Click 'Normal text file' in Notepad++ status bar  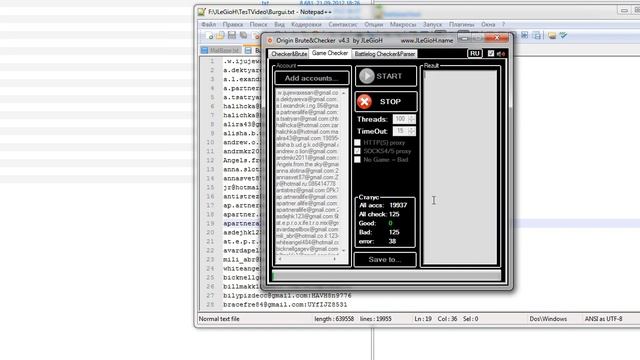point(219,319)
